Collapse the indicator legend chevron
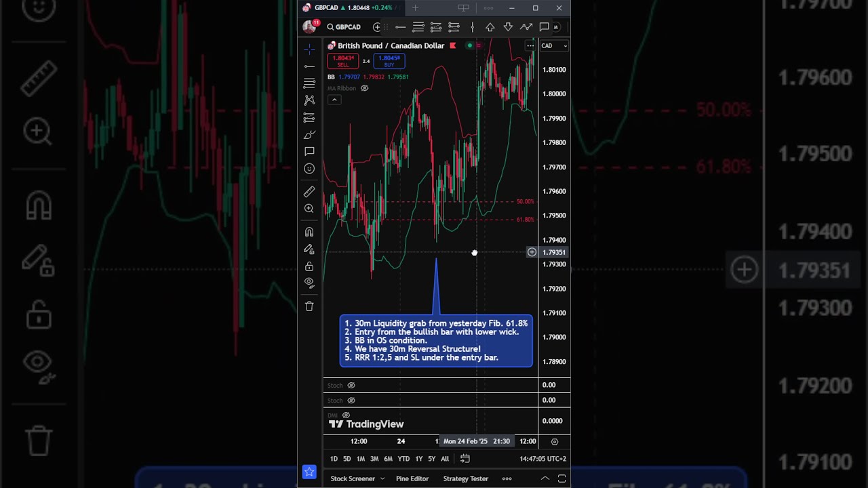The width and height of the screenshot is (868, 488). (334, 100)
